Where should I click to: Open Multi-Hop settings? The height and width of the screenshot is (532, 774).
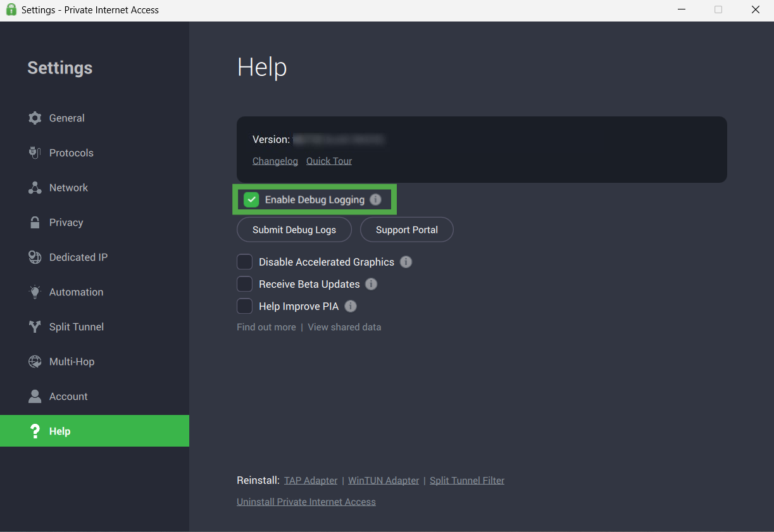click(x=94, y=362)
